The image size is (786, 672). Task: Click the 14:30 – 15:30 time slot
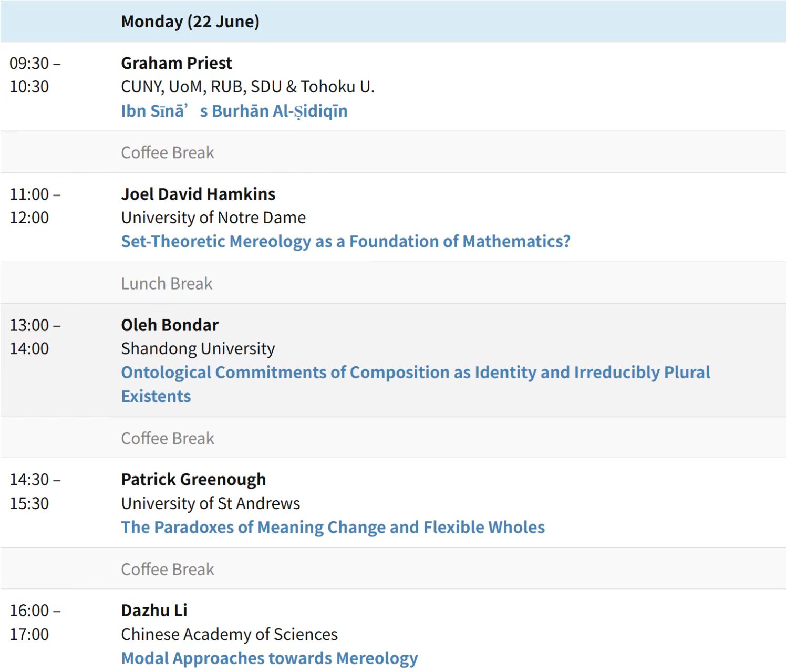point(35,491)
